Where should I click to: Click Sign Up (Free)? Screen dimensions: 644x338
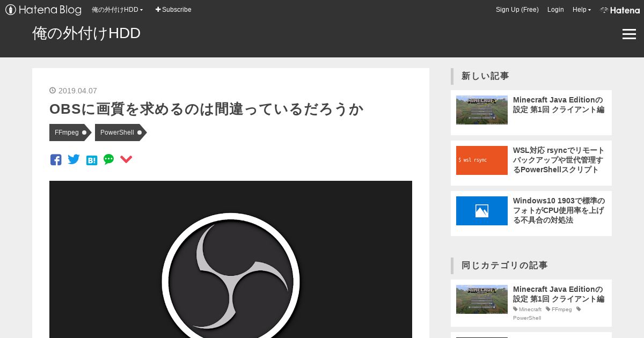tap(517, 10)
